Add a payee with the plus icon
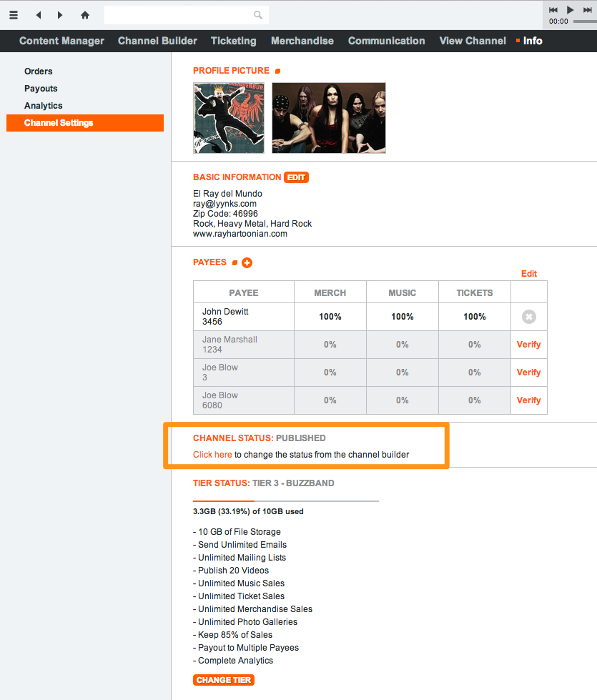 pos(247,263)
